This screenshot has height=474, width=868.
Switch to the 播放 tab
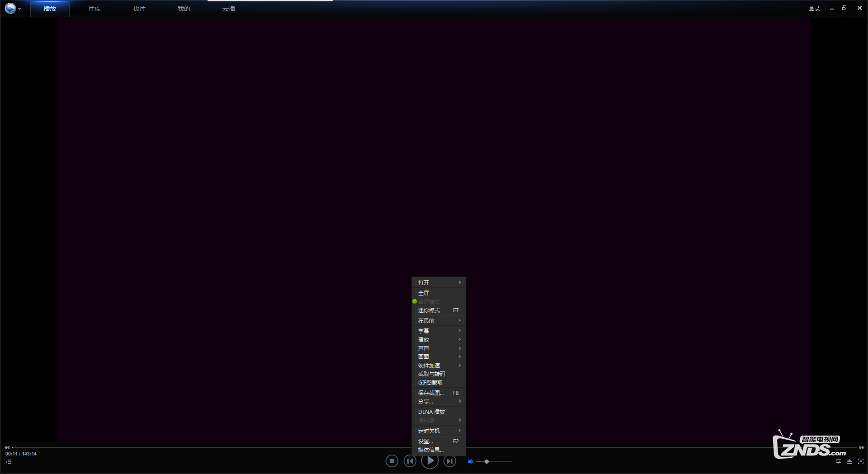click(x=50, y=9)
